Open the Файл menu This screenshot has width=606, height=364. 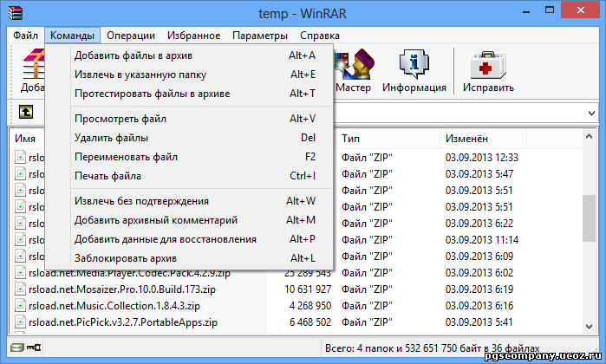[25, 36]
